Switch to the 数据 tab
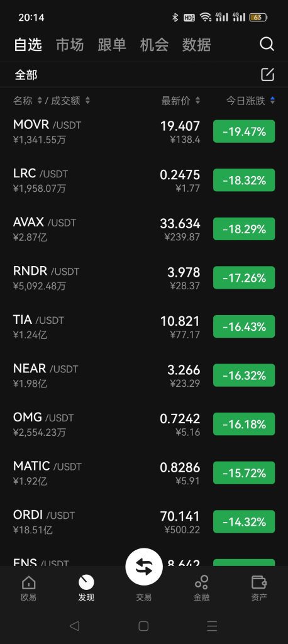This screenshot has width=288, height=644. click(196, 45)
